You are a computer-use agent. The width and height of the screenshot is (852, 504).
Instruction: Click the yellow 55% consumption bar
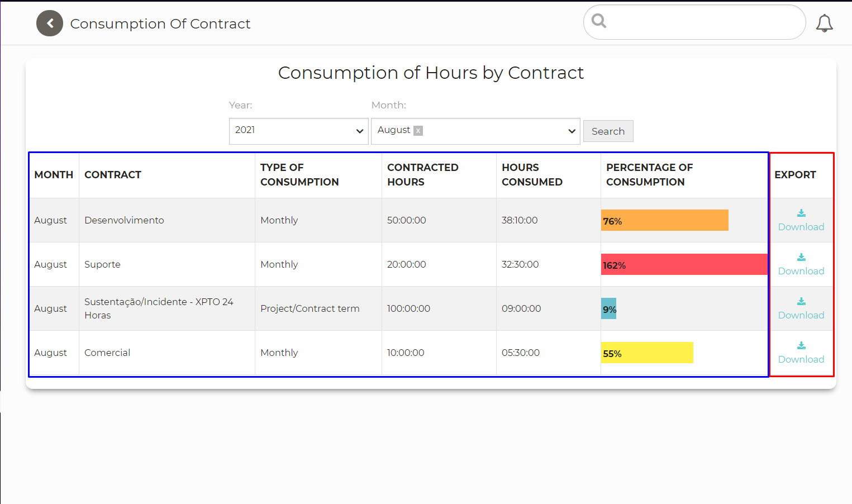tap(647, 353)
